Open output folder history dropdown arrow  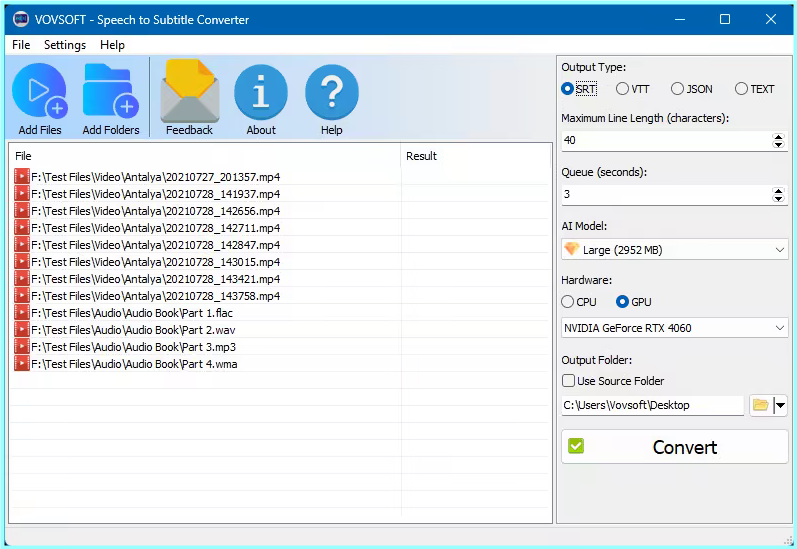[x=780, y=405]
